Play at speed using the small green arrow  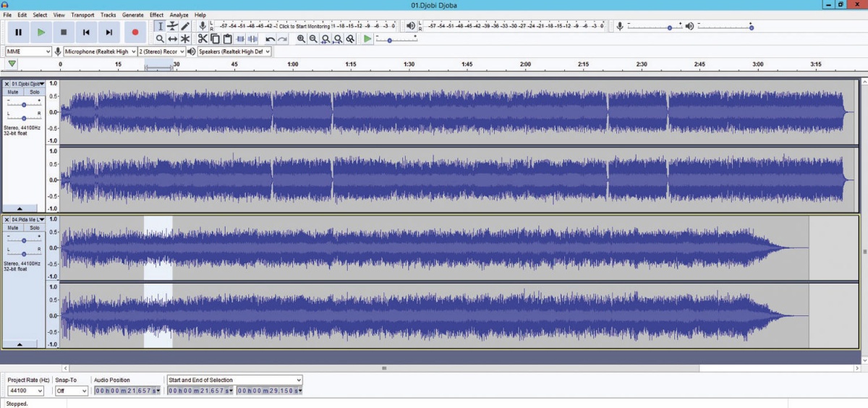(x=367, y=38)
